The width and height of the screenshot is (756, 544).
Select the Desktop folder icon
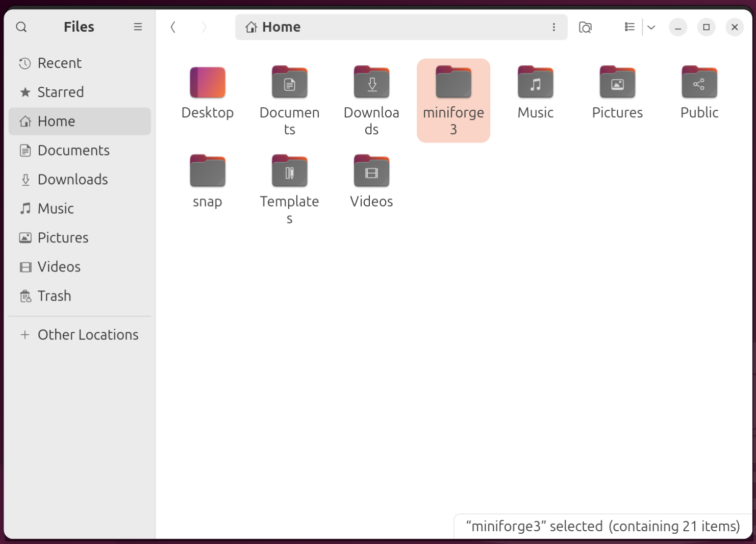click(208, 82)
